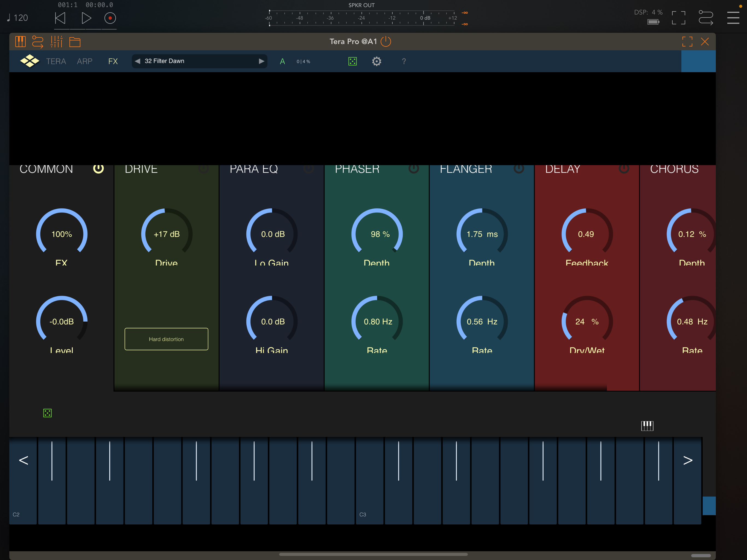Switch to the TERA tab
The image size is (747, 560).
pyautogui.click(x=56, y=61)
